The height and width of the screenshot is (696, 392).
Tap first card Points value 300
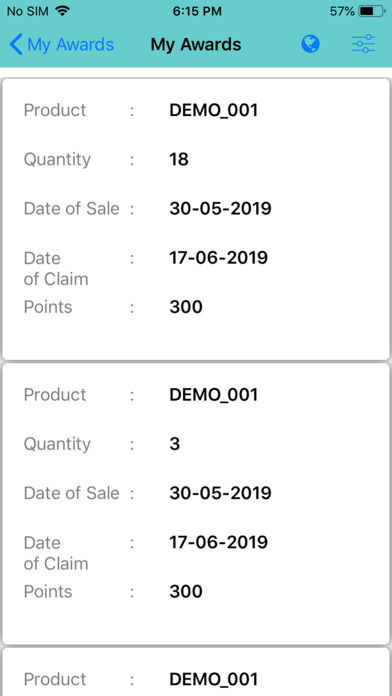coord(186,307)
